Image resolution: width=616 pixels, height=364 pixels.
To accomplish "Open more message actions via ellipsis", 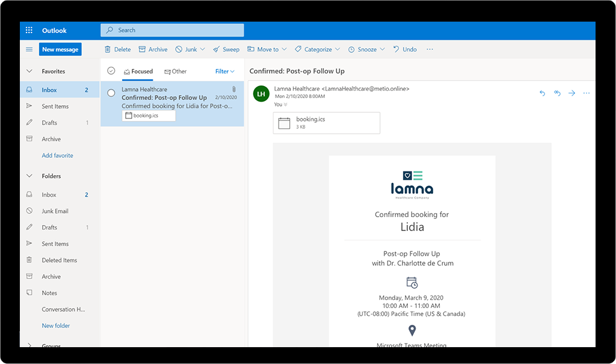I will coord(587,93).
